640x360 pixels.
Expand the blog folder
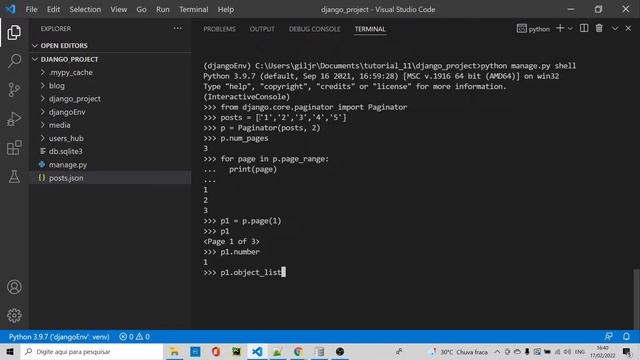click(x=42, y=85)
